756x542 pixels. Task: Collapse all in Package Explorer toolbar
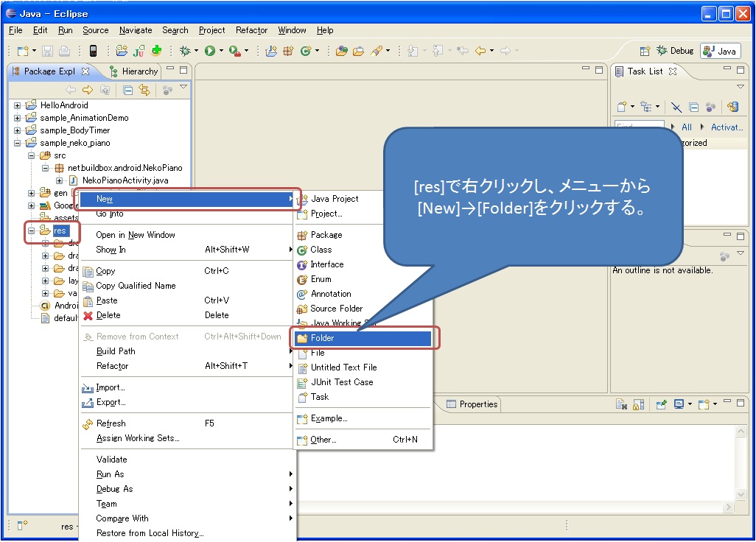pyautogui.click(x=127, y=90)
